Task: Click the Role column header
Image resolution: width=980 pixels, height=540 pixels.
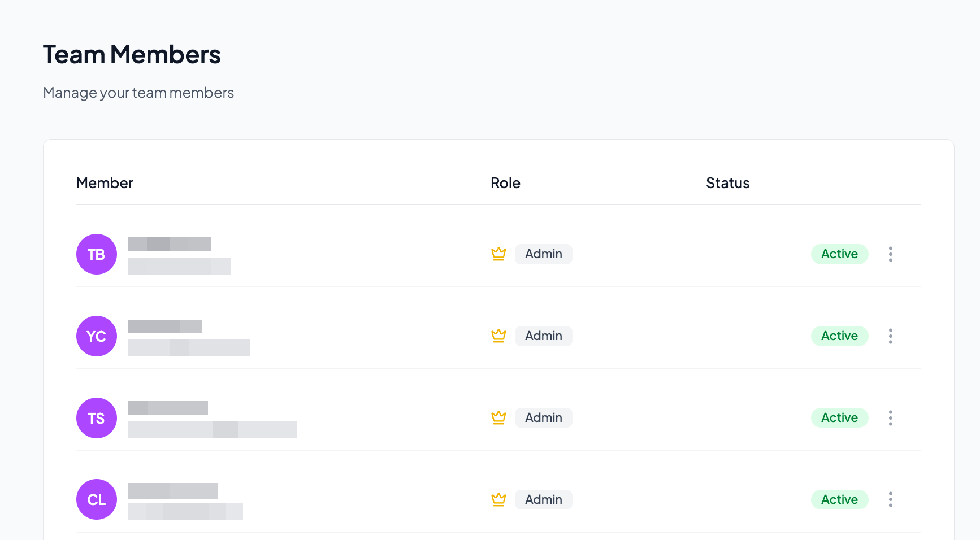Action: point(505,183)
